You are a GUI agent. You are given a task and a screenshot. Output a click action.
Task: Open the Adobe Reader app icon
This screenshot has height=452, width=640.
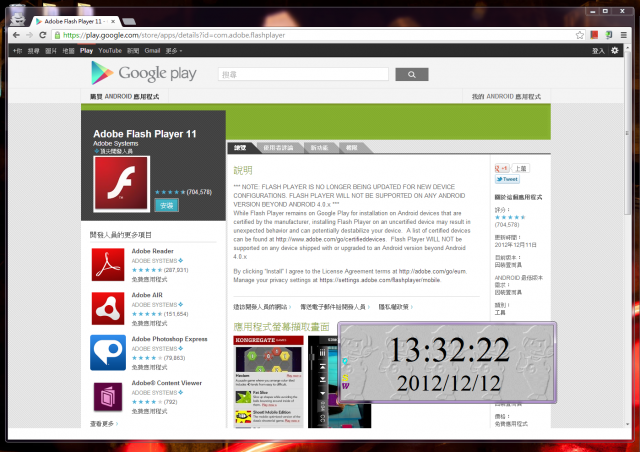108,265
